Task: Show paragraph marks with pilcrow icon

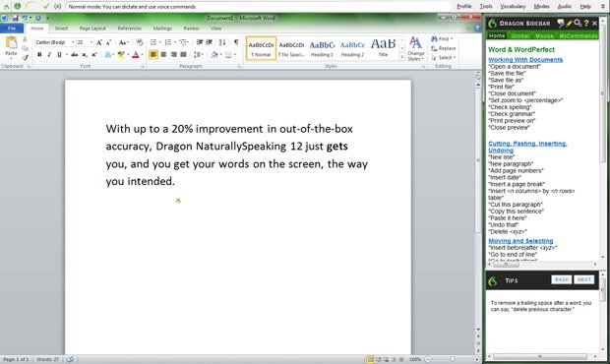Action: tap(236, 42)
